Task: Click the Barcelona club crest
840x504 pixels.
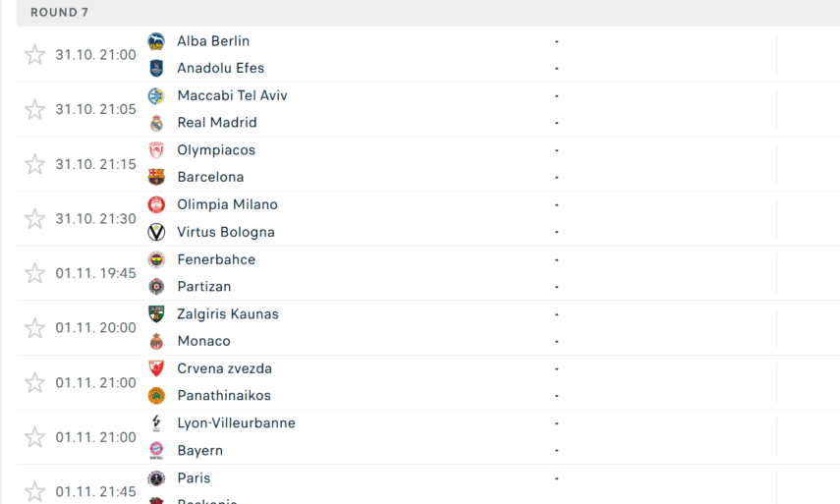Action: [x=156, y=177]
